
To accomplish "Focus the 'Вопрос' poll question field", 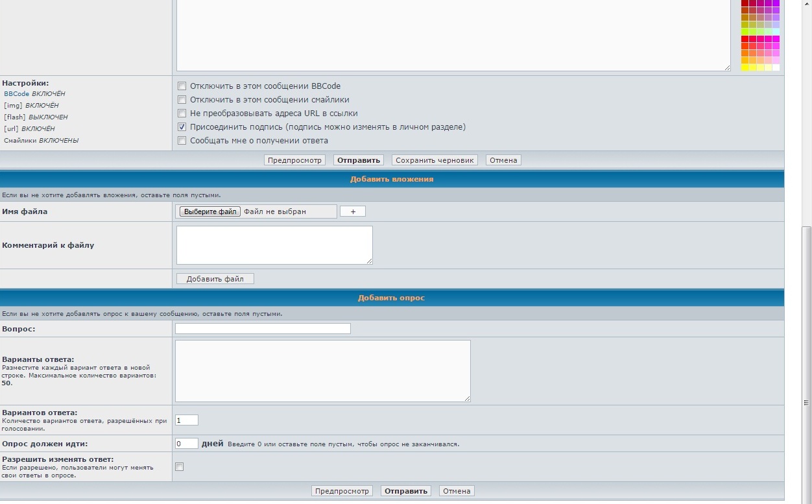I will pyautogui.click(x=263, y=328).
